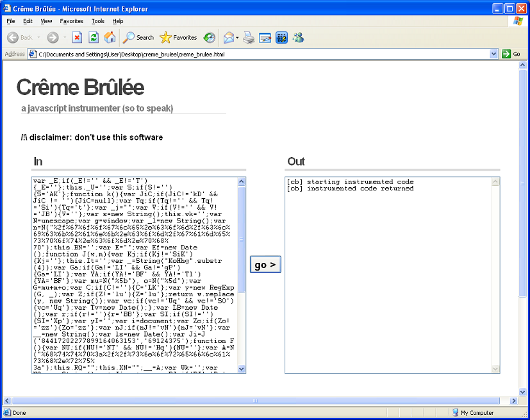
Task: Click the Print toolbar icon
Action: tap(249, 38)
